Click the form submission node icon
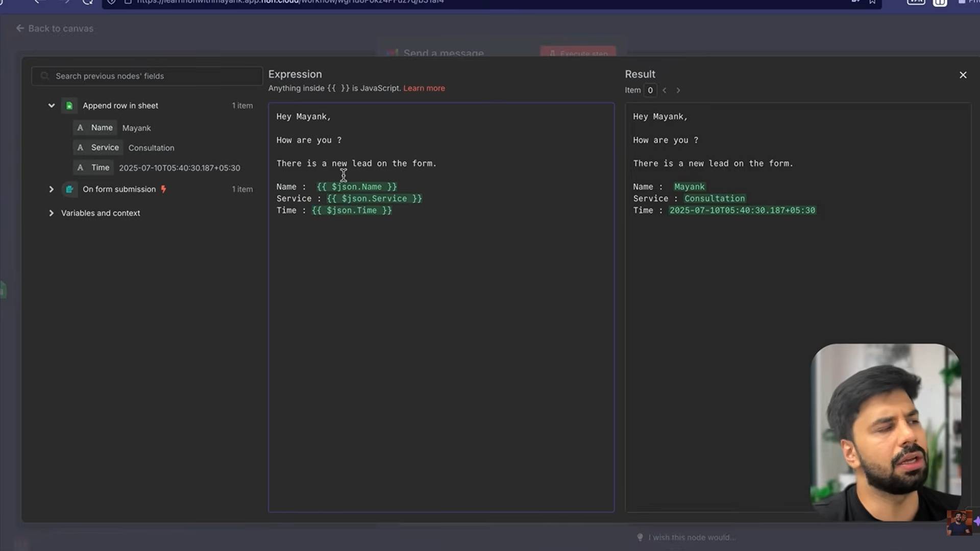The width and height of the screenshot is (980, 551). coord(69,189)
